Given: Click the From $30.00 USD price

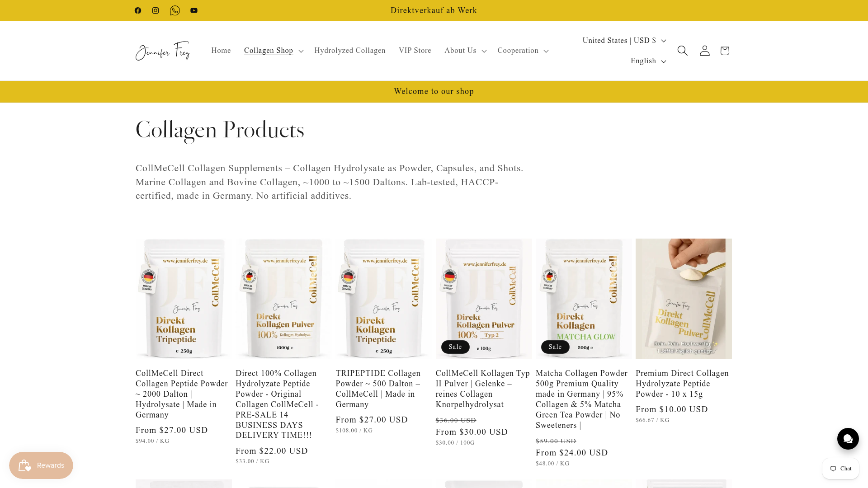Looking at the screenshot, I should click(472, 432).
